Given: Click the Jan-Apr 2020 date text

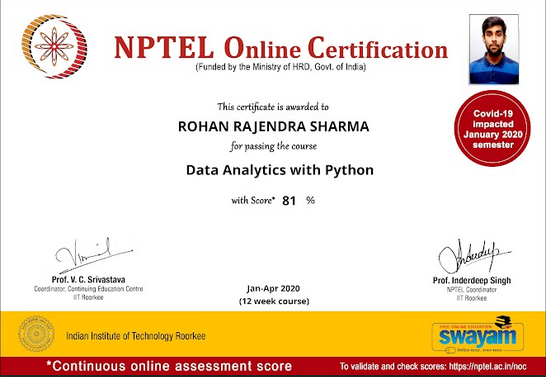Looking at the screenshot, I should pyautogui.click(x=273, y=289).
